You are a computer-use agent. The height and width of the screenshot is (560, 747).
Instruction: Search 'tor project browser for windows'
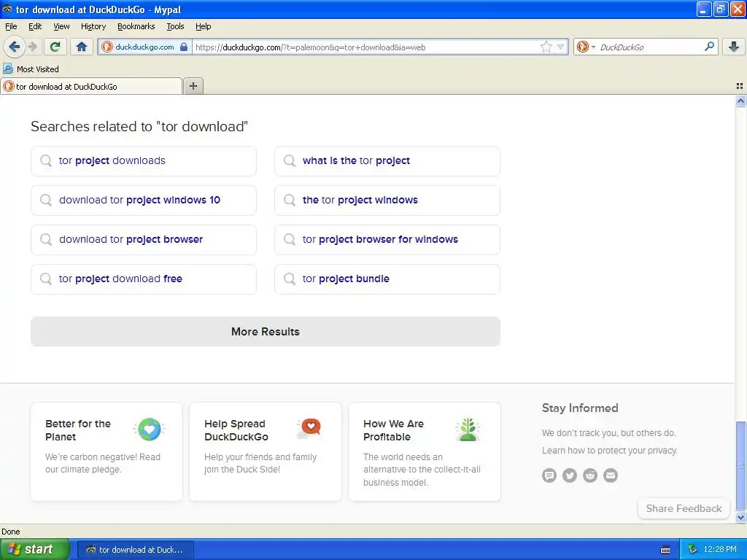[387, 239]
